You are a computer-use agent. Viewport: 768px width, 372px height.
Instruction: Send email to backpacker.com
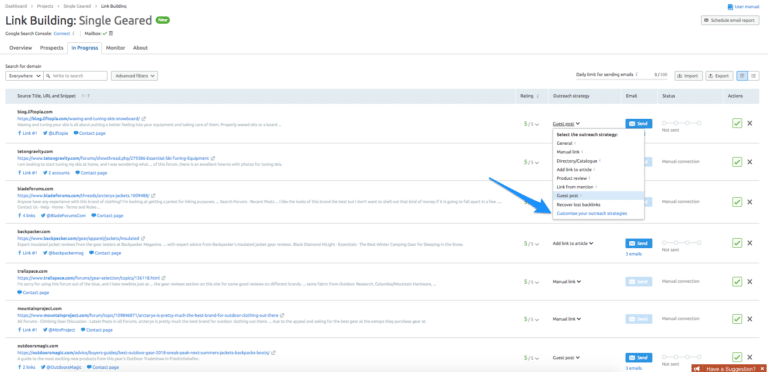point(639,243)
